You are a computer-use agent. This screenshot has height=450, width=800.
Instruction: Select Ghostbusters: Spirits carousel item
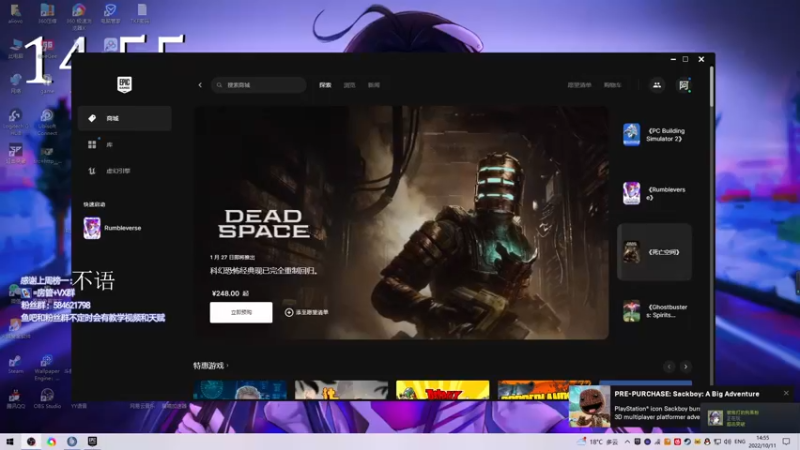[655, 311]
